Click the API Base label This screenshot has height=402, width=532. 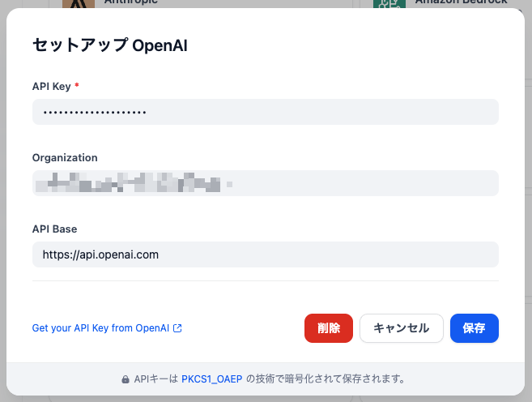click(x=54, y=229)
